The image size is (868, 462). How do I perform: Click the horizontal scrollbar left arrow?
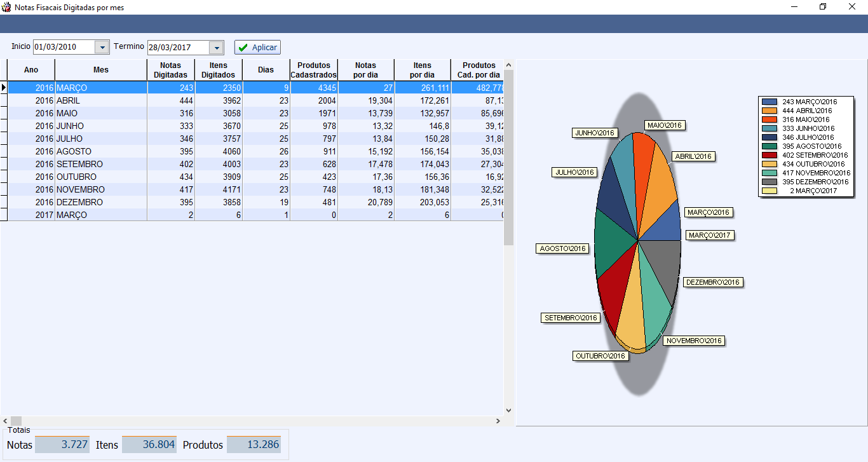5,421
